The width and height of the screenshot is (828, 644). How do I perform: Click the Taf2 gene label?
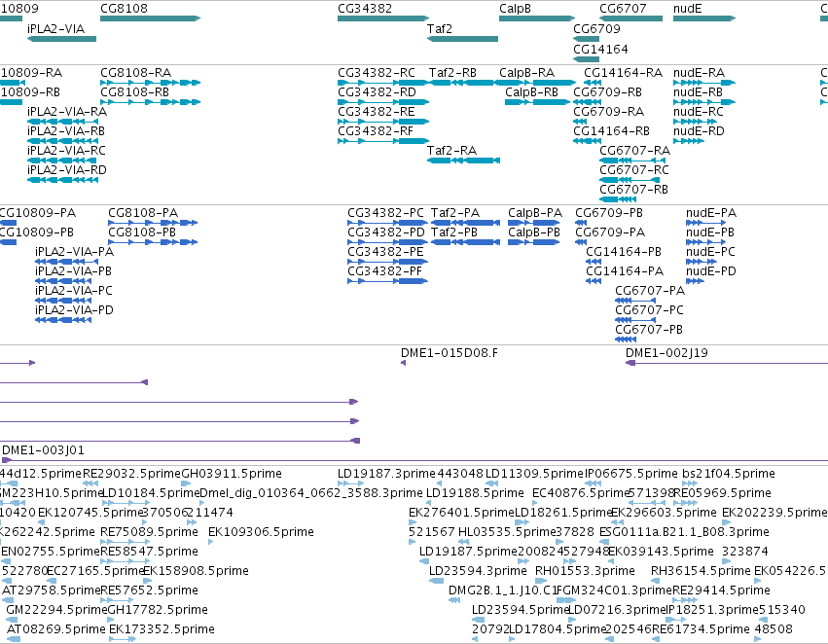click(440, 28)
